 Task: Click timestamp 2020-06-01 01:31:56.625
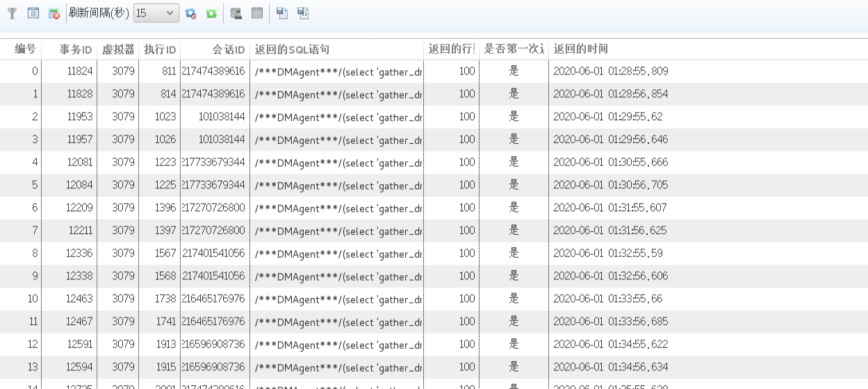[610, 231]
